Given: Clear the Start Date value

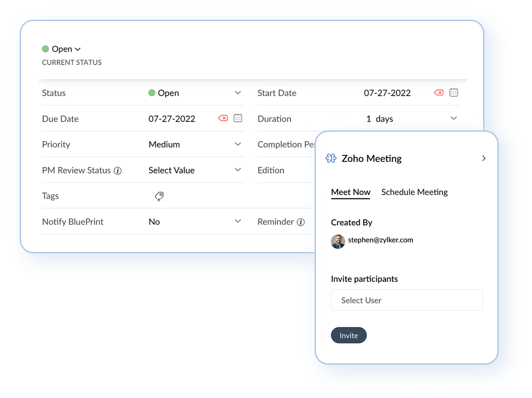Looking at the screenshot, I should (x=439, y=92).
